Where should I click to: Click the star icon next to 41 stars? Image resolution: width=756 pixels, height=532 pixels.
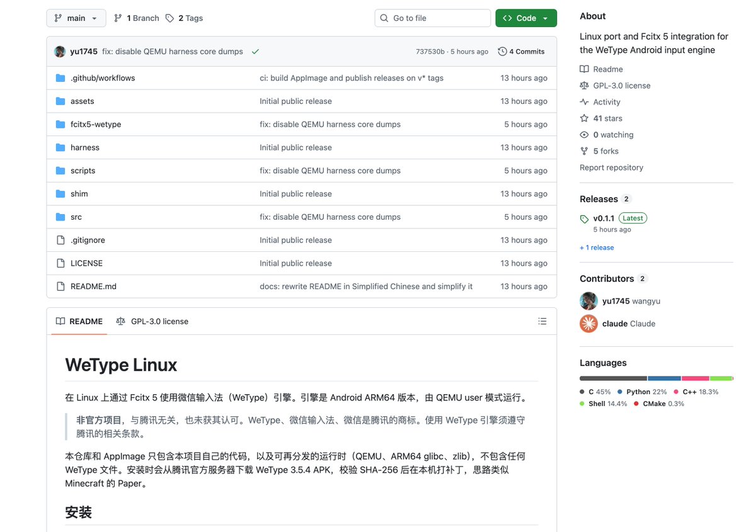(x=584, y=118)
